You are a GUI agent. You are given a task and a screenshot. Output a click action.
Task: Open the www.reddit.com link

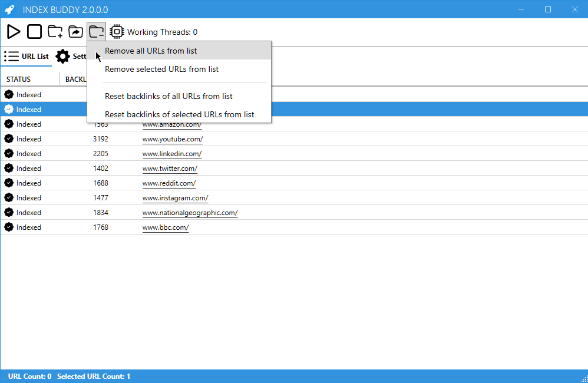[169, 183]
